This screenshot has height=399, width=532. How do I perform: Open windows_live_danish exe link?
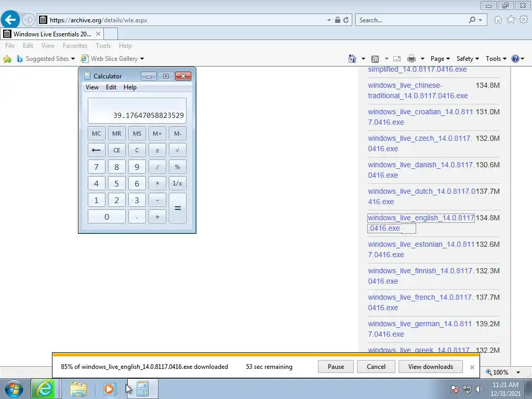tap(421, 170)
